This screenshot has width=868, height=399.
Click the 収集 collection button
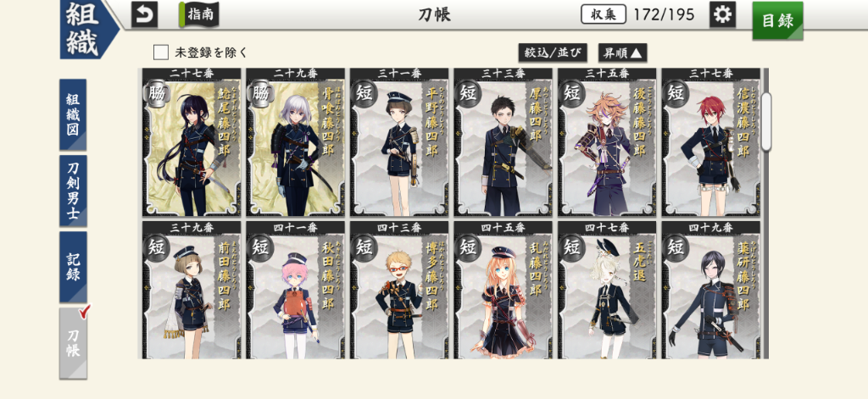coord(604,14)
